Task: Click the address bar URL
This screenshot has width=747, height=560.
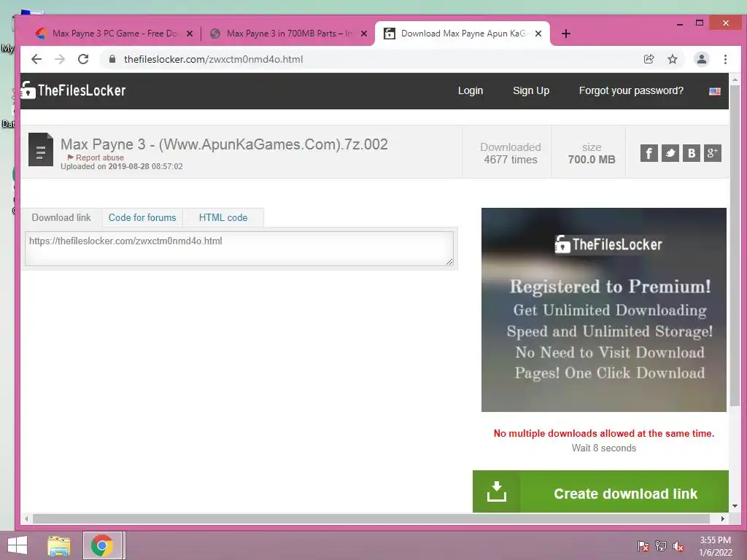Action: click(214, 59)
